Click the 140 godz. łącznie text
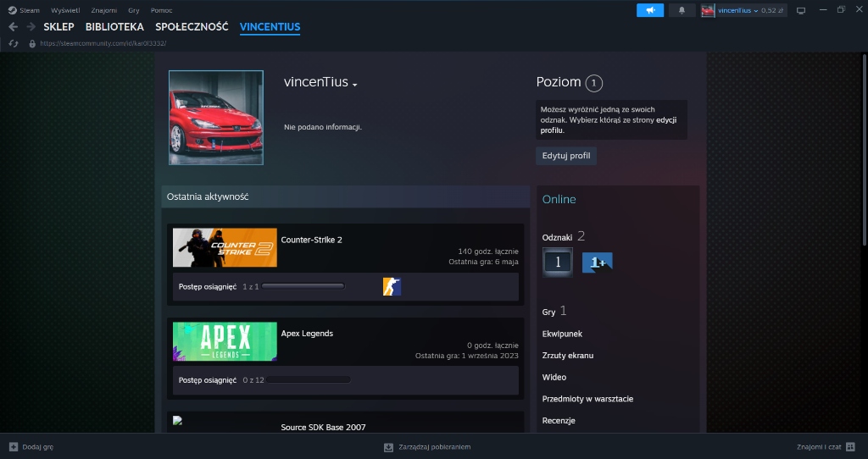868x459 pixels. 488,251
